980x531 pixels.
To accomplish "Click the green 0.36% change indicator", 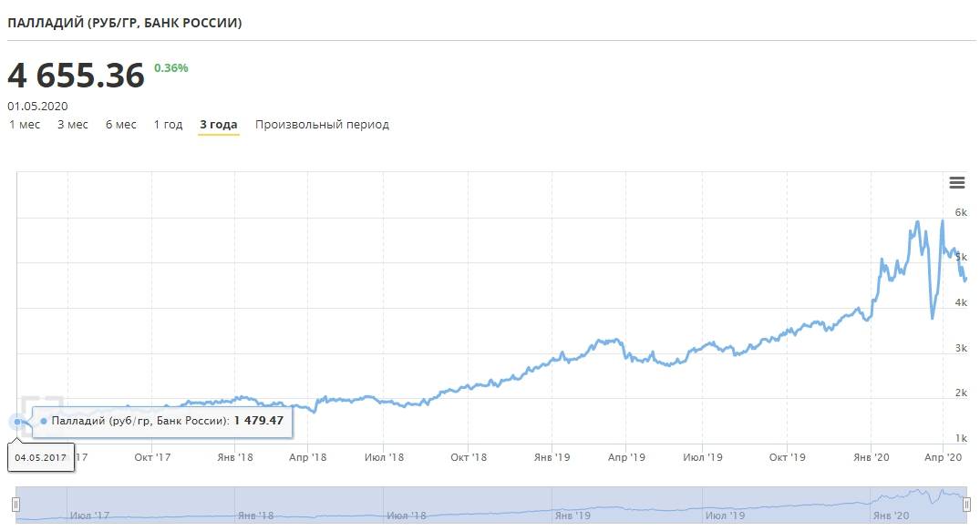I will (x=171, y=67).
